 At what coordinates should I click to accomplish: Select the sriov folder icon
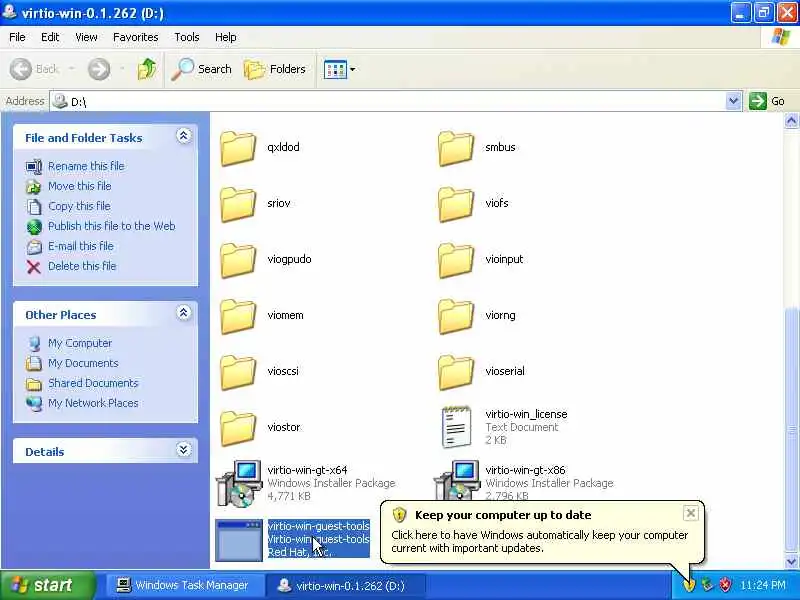238,205
